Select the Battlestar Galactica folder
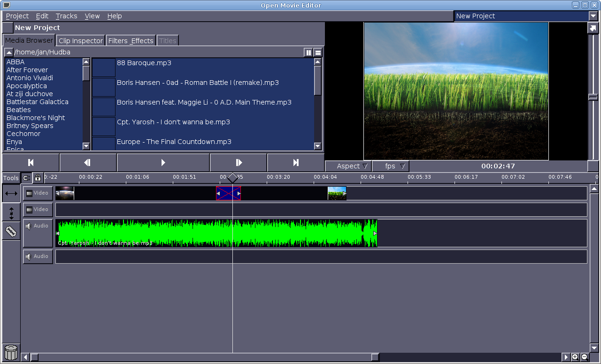This screenshot has height=364, width=601. [38, 102]
